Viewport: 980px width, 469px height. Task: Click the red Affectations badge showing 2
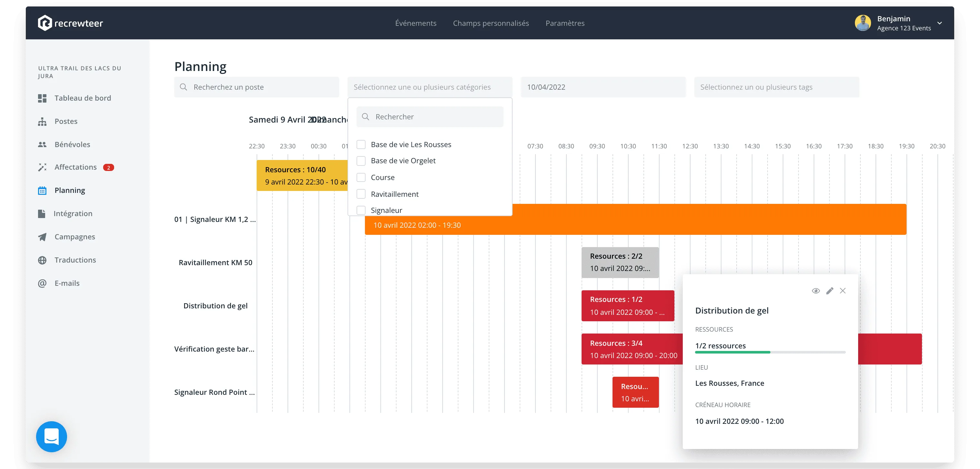[108, 167]
